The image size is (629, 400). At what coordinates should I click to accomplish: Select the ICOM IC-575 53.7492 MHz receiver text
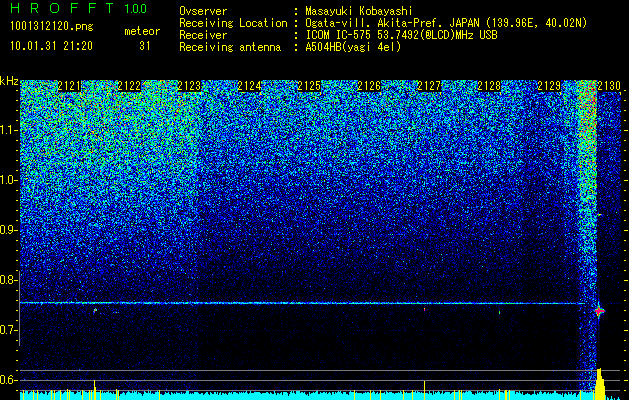click(401, 35)
